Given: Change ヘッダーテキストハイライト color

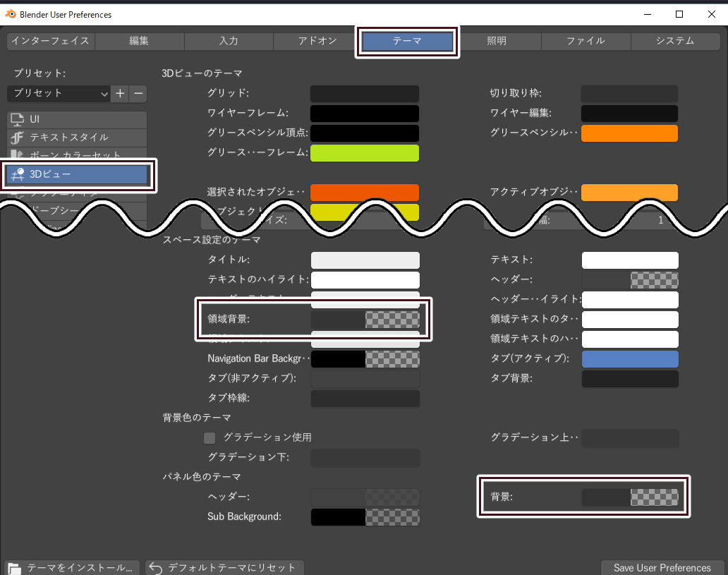Looking at the screenshot, I should (x=630, y=300).
